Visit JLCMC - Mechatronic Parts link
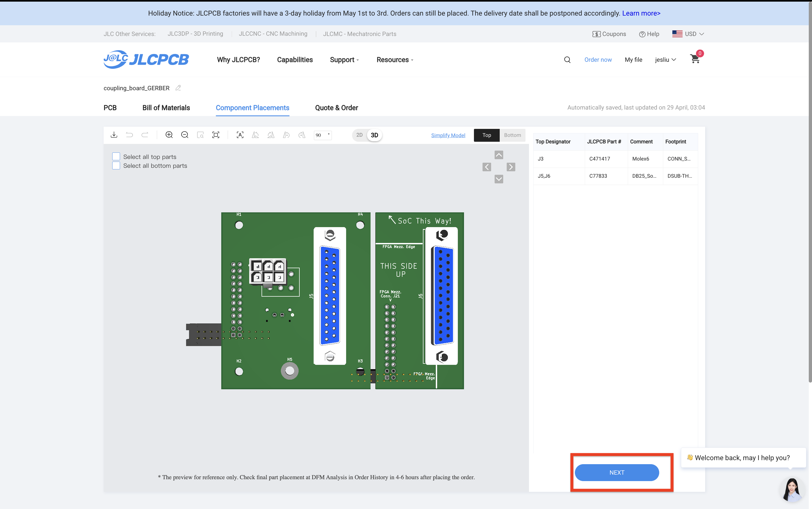The height and width of the screenshot is (509, 812). tap(360, 34)
